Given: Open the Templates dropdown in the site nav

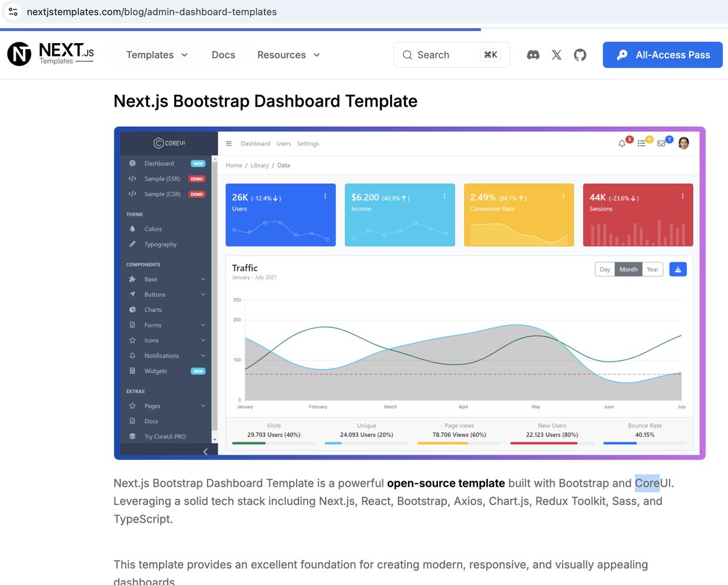Looking at the screenshot, I should coord(157,55).
